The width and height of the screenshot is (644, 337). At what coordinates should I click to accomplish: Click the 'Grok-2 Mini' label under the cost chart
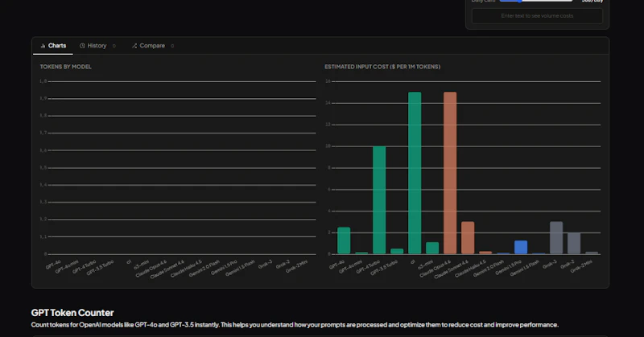[x=581, y=267]
